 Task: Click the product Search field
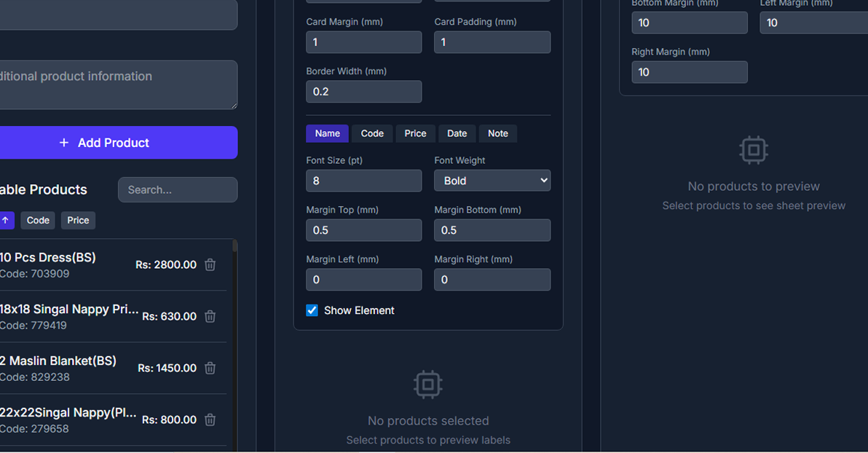(x=178, y=190)
